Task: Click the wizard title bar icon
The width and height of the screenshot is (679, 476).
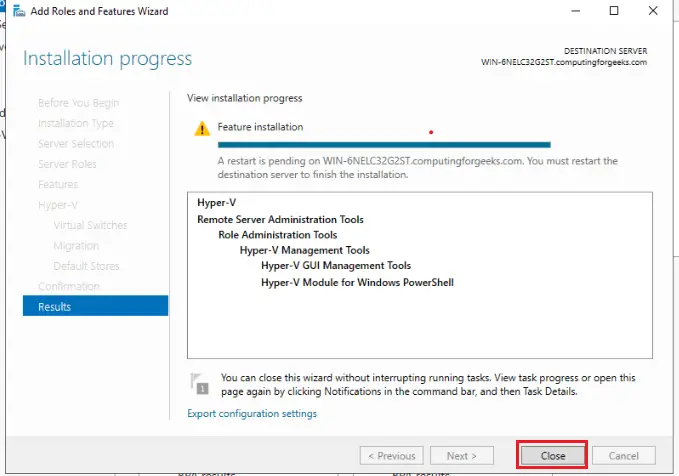Action: coord(19,11)
